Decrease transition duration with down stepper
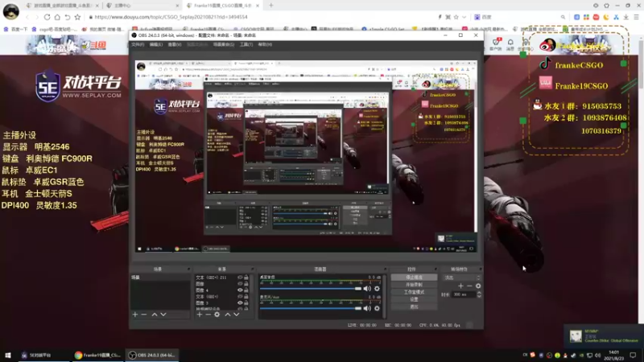This screenshot has height=362, width=644. [479, 296]
